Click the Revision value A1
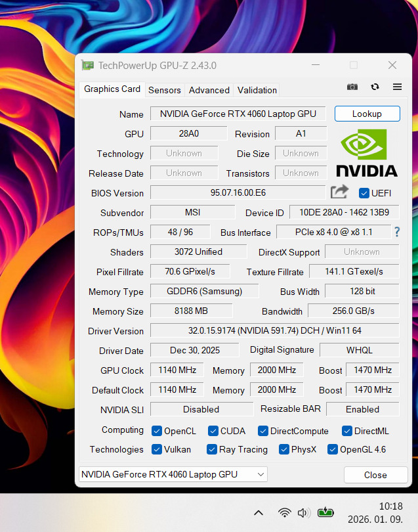The image size is (418, 532). pyautogui.click(x=301, y=133)
